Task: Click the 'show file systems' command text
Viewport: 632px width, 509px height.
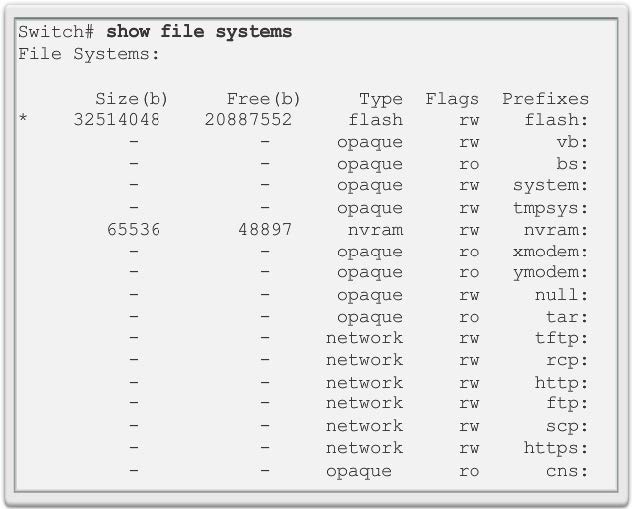Action: pyautogui.click(x=199, y=32)
